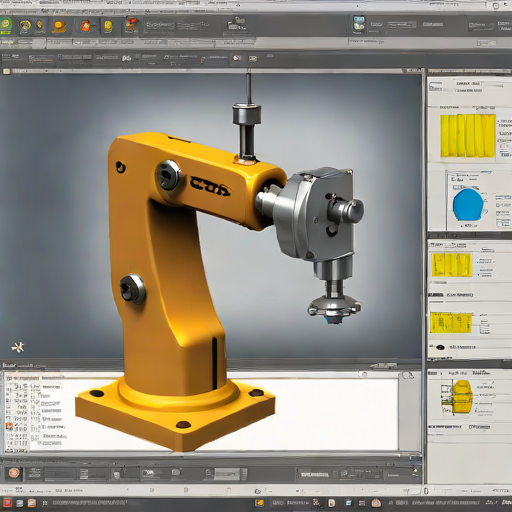Open the red start icon on the taskbar
The width and height of the screenshot is (512, 512).
click(x=7, y=503)
